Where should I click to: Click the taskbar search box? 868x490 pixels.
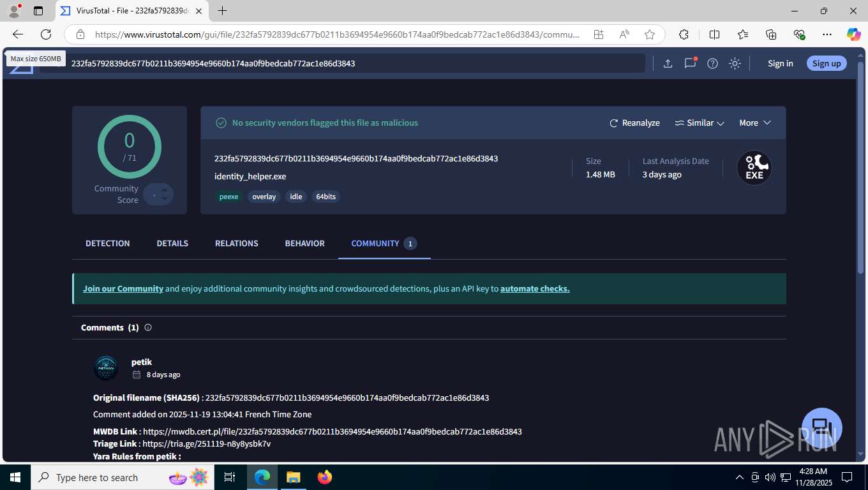point(123,477)
